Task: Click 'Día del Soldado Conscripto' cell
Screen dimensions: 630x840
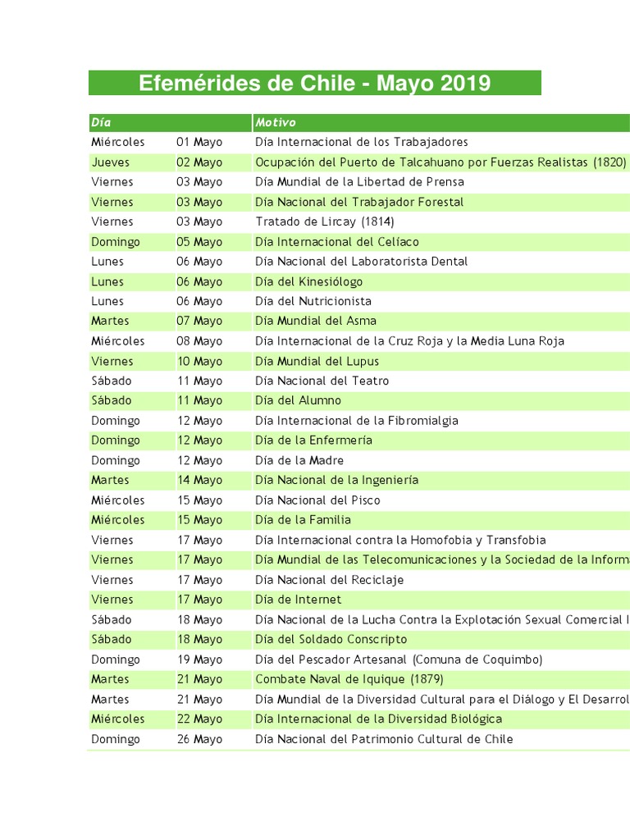Action: (331, 639)
